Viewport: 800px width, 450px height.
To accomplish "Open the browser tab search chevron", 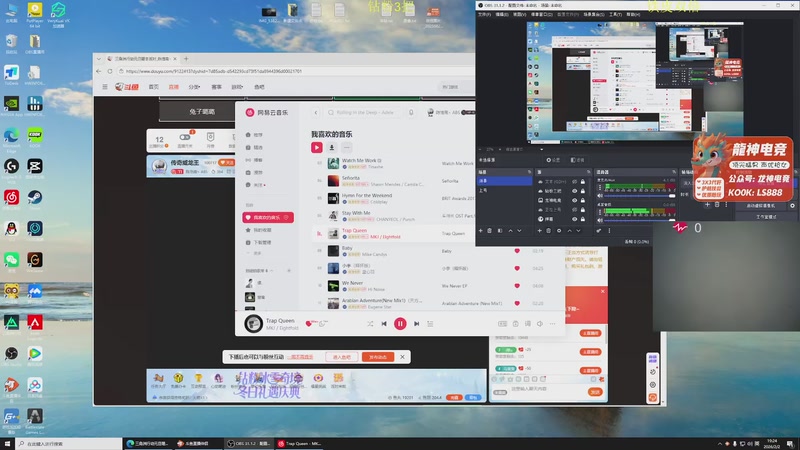I will tap(99, 59).
